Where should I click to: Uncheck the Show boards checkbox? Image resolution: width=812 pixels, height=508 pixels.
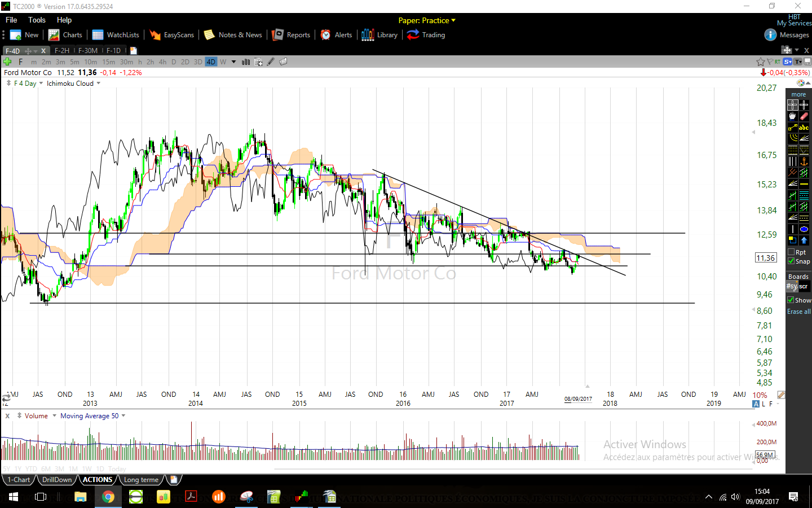click(x=791, y=300)
